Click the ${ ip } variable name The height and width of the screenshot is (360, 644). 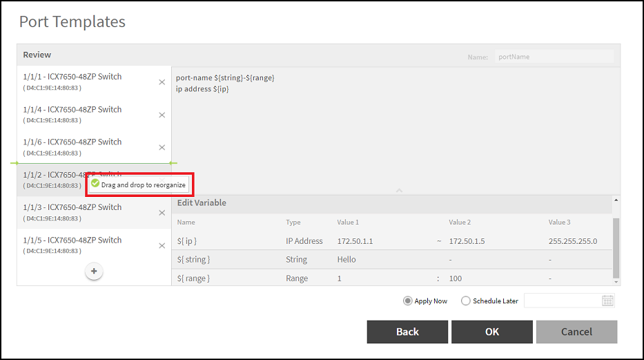(187, 241)
